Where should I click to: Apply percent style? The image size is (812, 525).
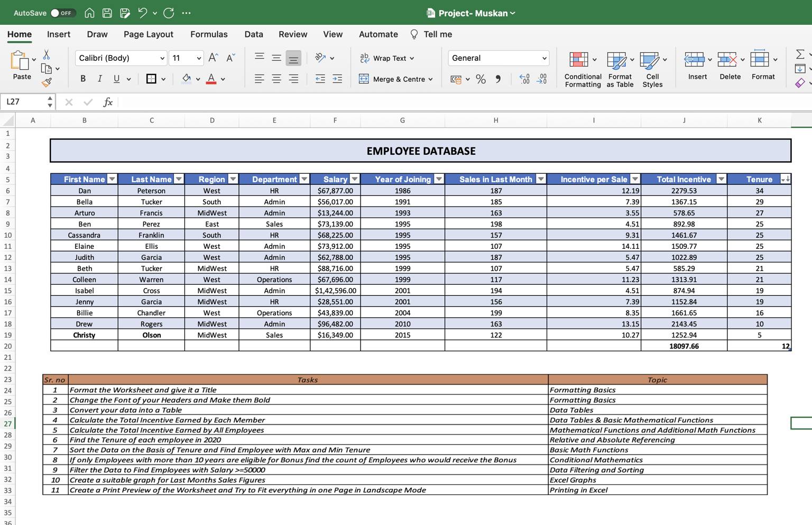481,79
